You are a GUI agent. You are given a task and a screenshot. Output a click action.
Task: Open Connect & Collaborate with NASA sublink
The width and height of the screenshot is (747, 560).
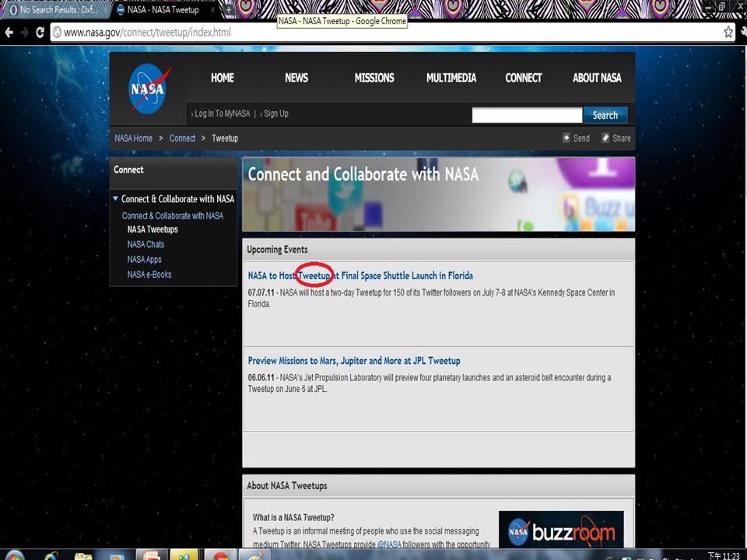point(173,215)
